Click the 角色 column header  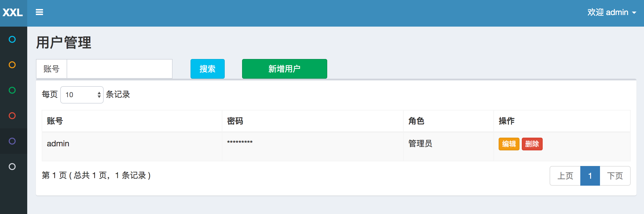[416, 121]
